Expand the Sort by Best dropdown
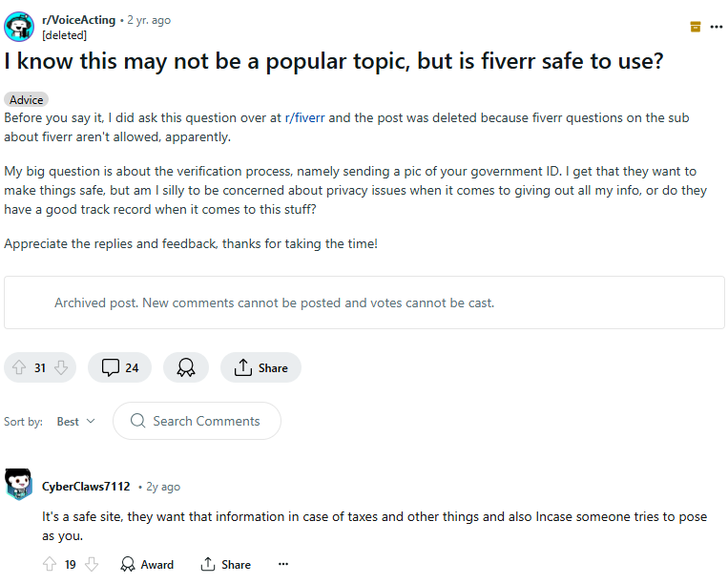 tap(75, 421)
